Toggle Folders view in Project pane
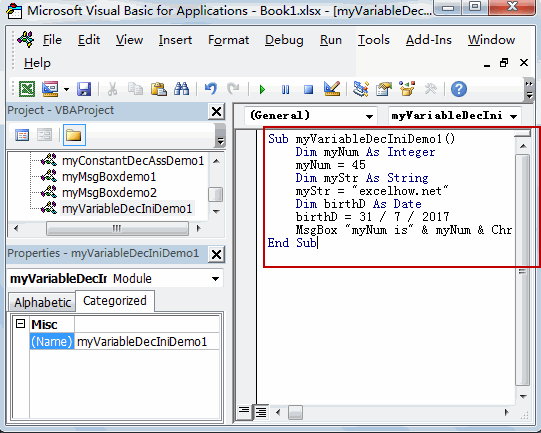The image size is (541, 433). click(x=74, y=135)
